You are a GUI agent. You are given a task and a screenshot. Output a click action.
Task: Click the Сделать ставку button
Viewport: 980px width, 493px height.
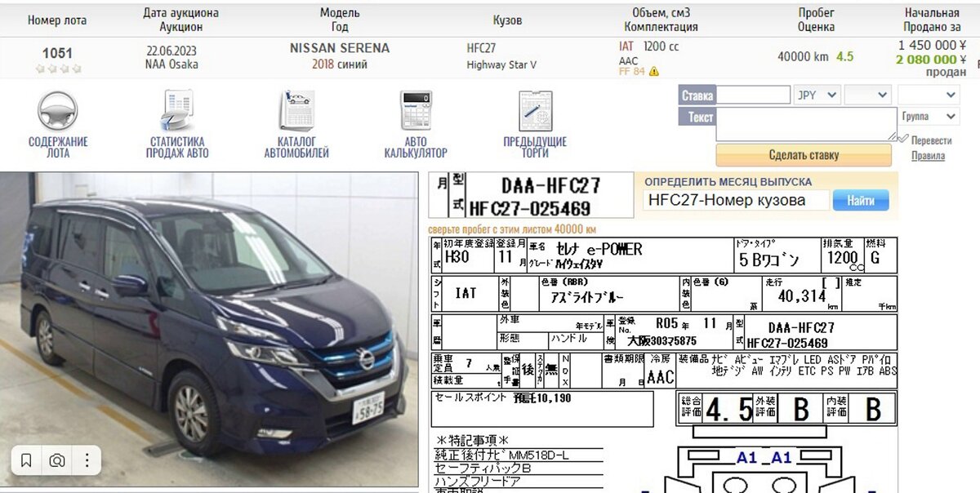click(804, 155)
